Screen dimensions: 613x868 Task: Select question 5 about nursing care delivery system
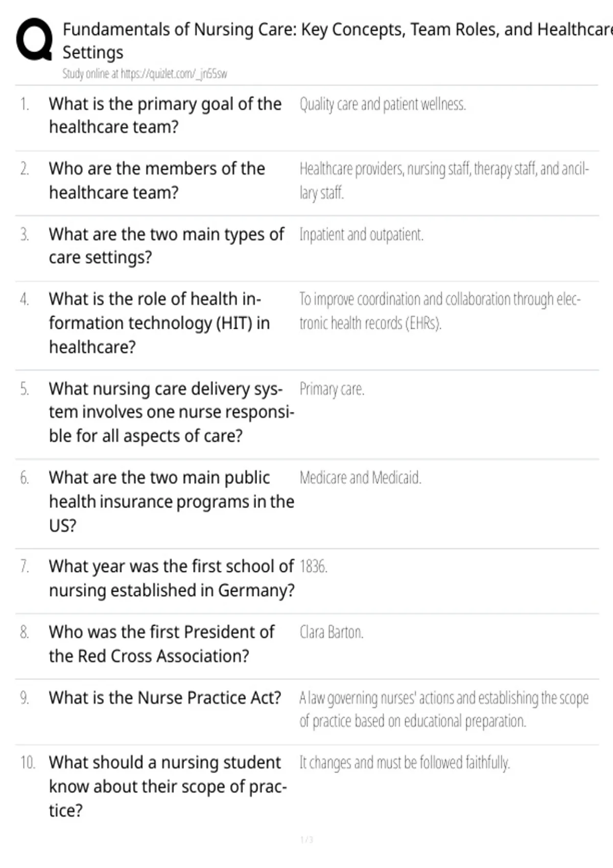(172, 412)
